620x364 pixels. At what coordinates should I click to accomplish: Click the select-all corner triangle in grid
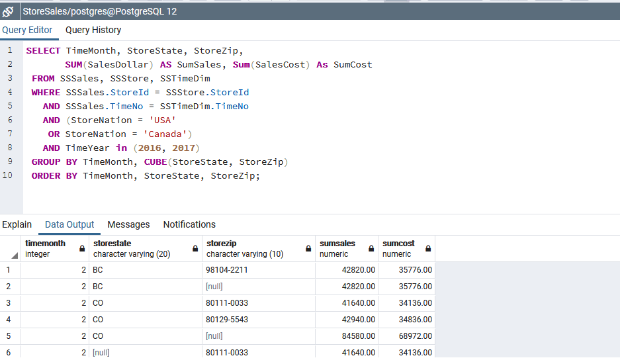pyautogui.click(x=15, y=255)
